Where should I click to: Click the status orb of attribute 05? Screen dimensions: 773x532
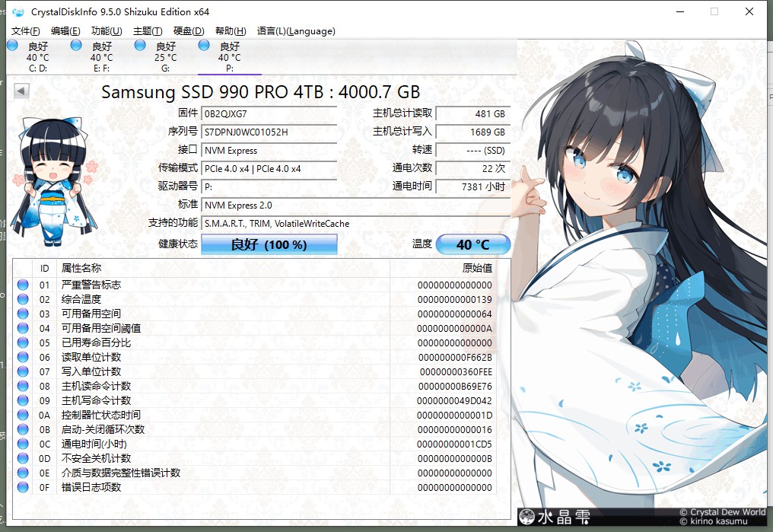point(23,342)
